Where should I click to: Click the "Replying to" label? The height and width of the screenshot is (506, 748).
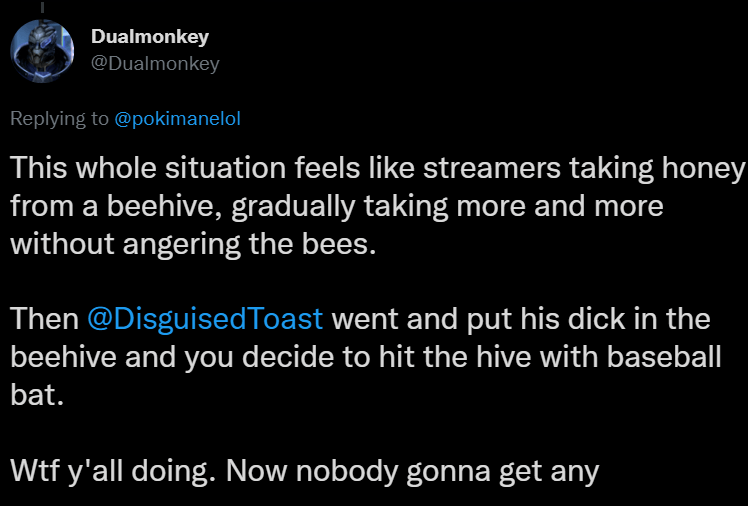pos(60,118)
